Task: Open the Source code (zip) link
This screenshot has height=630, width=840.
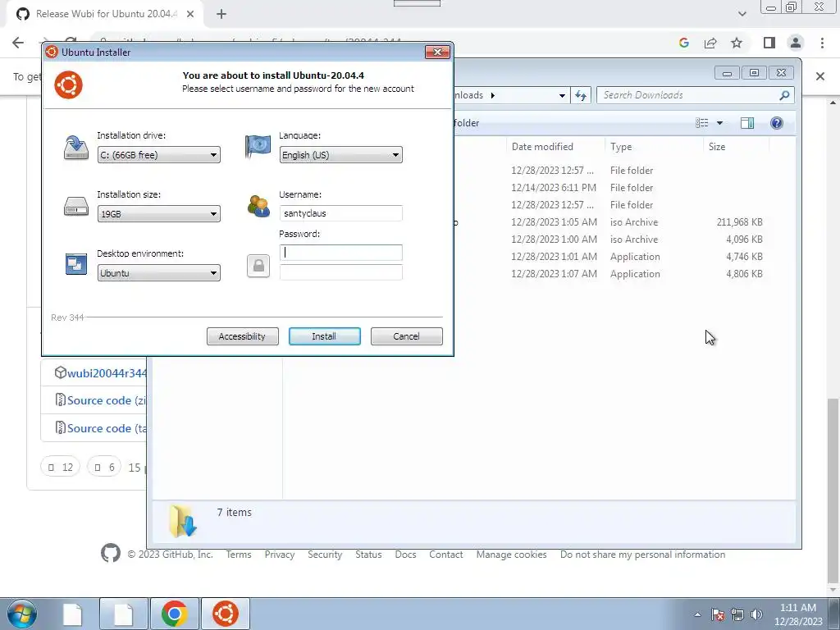Action: tap(106, 400)
